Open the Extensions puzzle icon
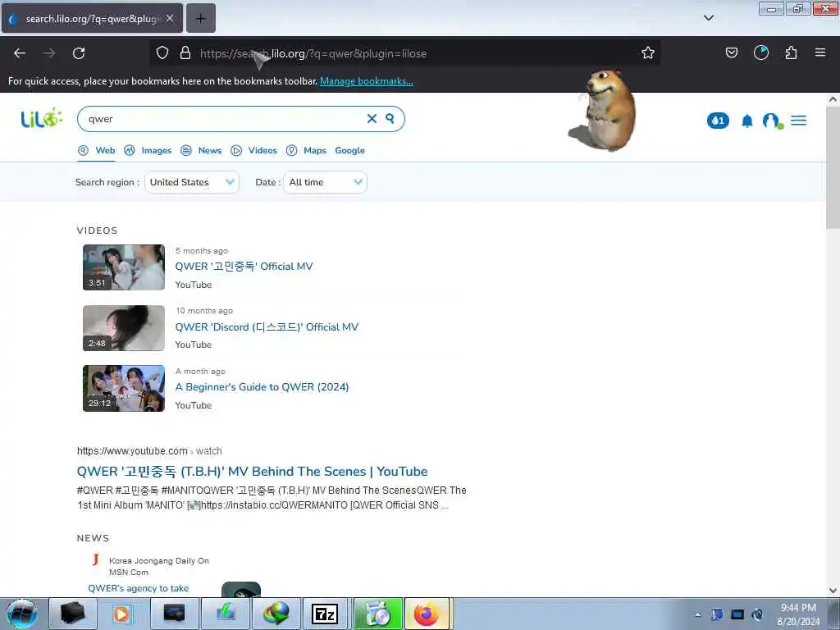The width and height of the screenshot is (840, 630). [791, 52]
